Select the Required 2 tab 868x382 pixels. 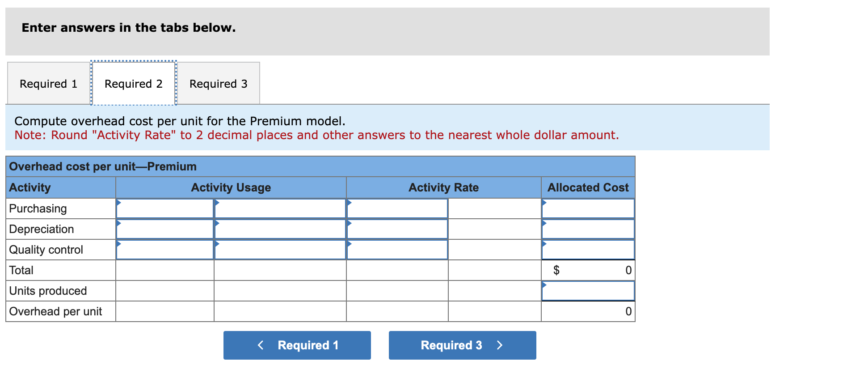[133, 83]
